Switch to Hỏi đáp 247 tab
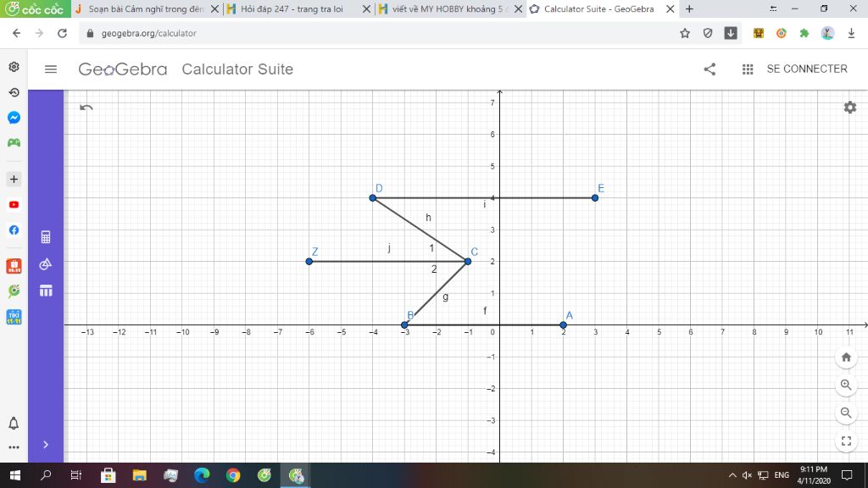868x488 pixels. [298, 8]
